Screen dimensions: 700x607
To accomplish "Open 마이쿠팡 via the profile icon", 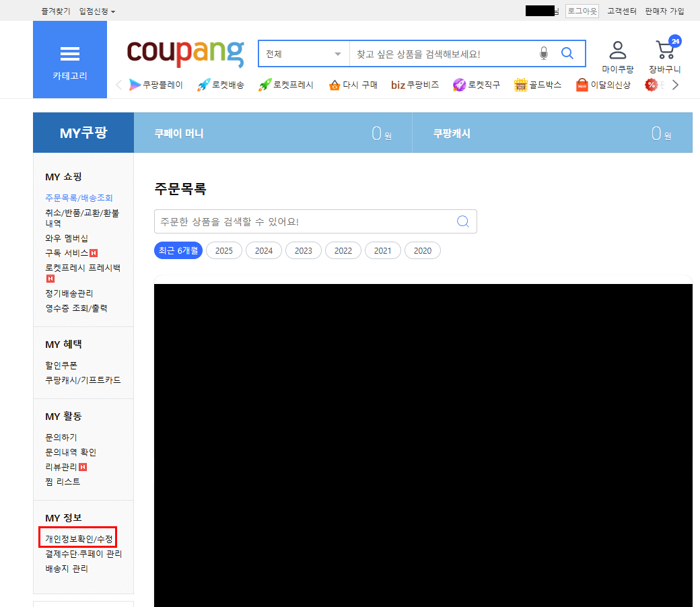I will [617, 50].
